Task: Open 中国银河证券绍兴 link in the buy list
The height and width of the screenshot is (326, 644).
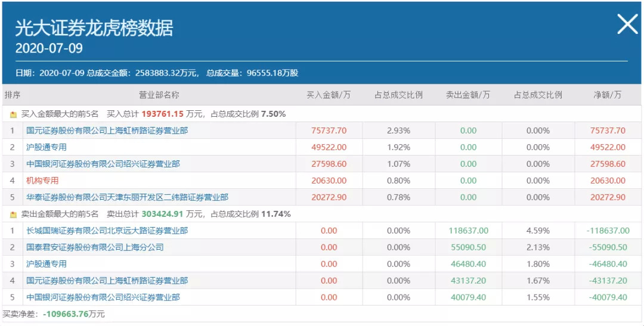Action: tap(103, 164)
